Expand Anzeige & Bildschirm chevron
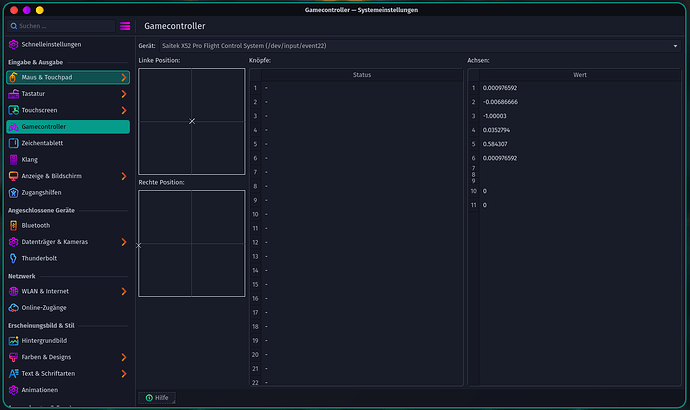 click(123, 176)
